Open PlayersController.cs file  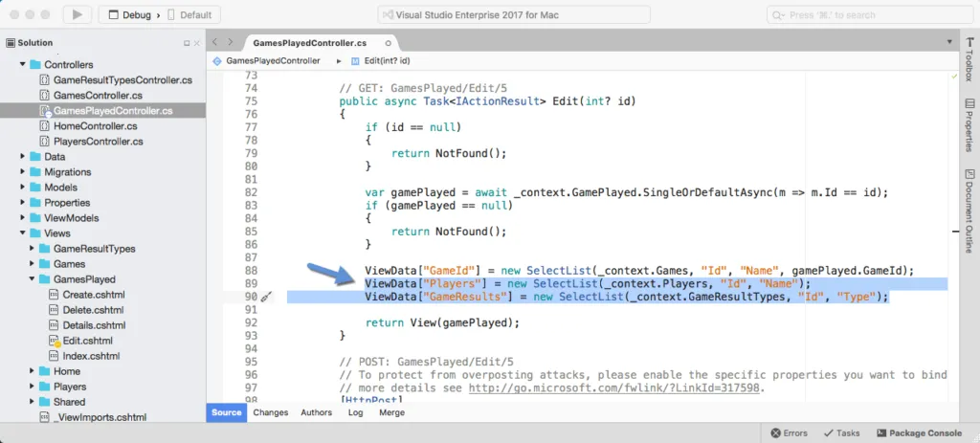tap(99, 142)
